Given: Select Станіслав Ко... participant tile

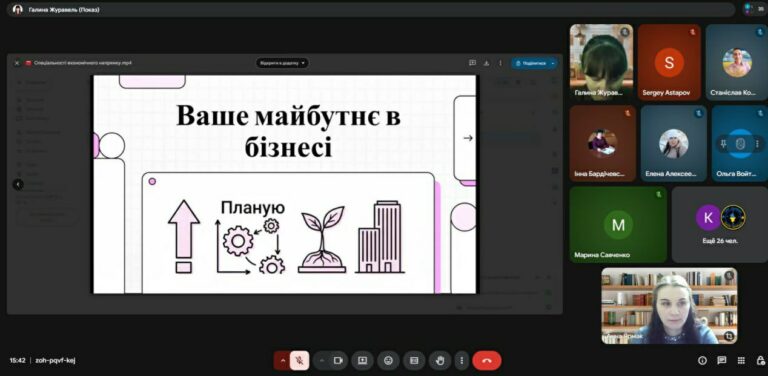Looking at the screenshot, I should 737,62.
